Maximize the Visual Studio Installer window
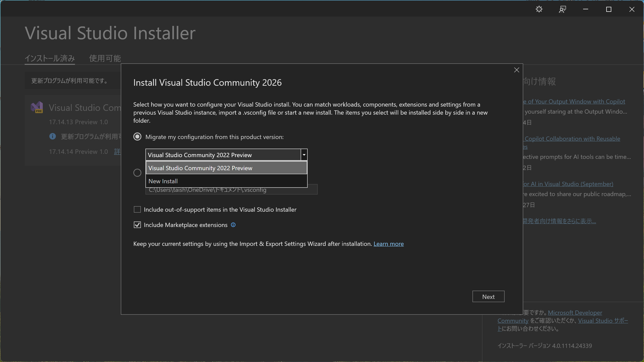The width and height of the screenshot is (644, 362). [609, 9]
